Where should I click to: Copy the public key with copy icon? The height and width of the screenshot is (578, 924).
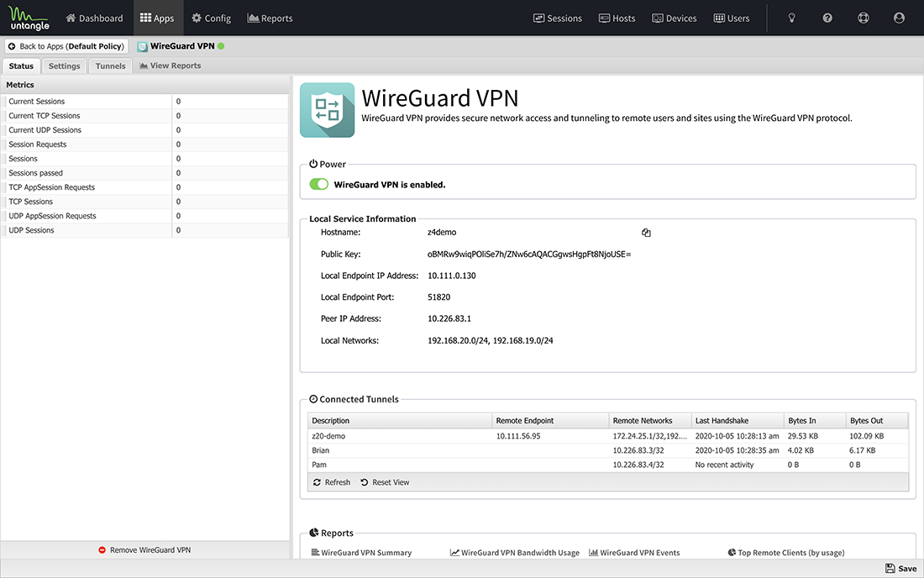(x=646, y=233)
